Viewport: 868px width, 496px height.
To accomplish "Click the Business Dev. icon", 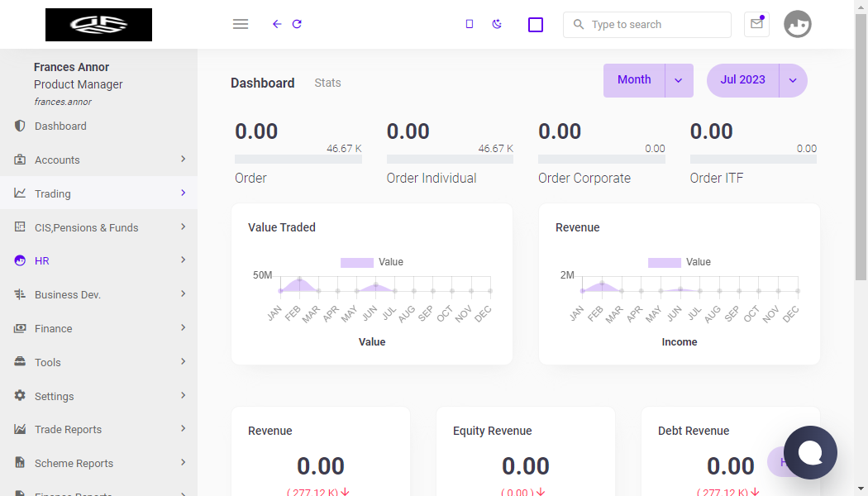I will click(20, 294).
